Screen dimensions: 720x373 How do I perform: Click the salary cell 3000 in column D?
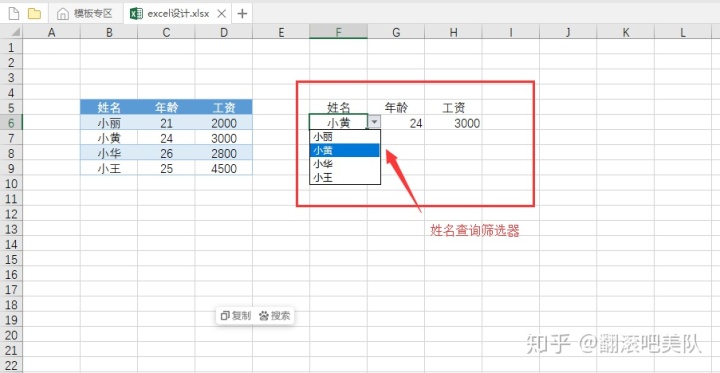click(224, 138)
